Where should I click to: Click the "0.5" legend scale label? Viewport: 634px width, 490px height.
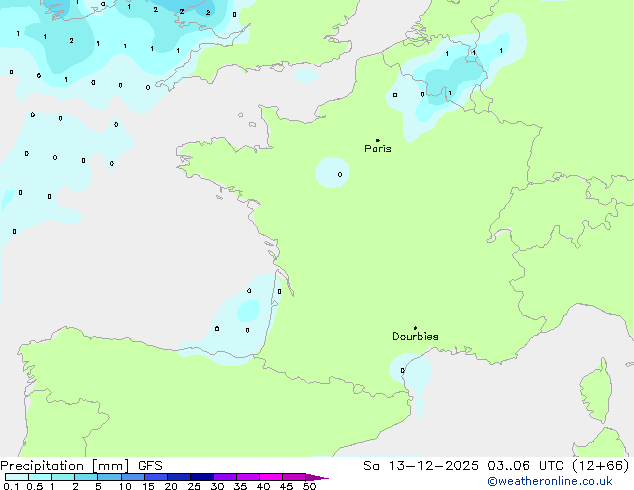[x=35, y=486]
